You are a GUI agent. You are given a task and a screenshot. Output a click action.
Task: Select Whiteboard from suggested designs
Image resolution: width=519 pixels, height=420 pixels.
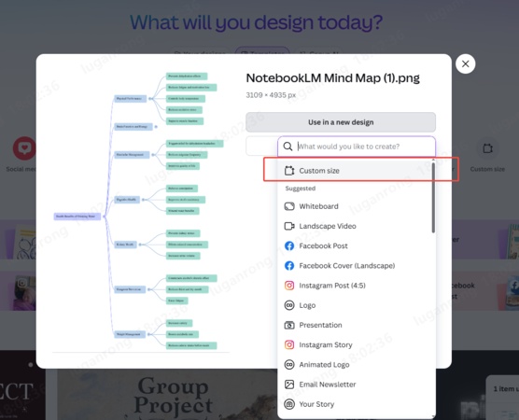[354, 206]
